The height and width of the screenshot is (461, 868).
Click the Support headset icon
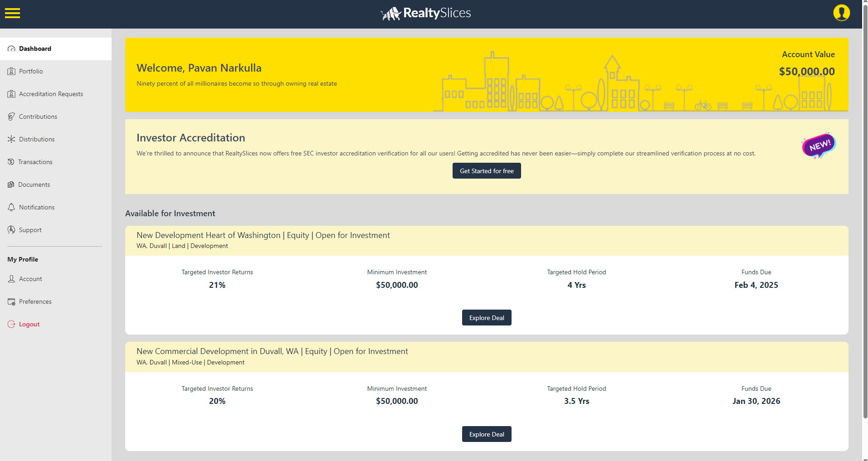11,230
